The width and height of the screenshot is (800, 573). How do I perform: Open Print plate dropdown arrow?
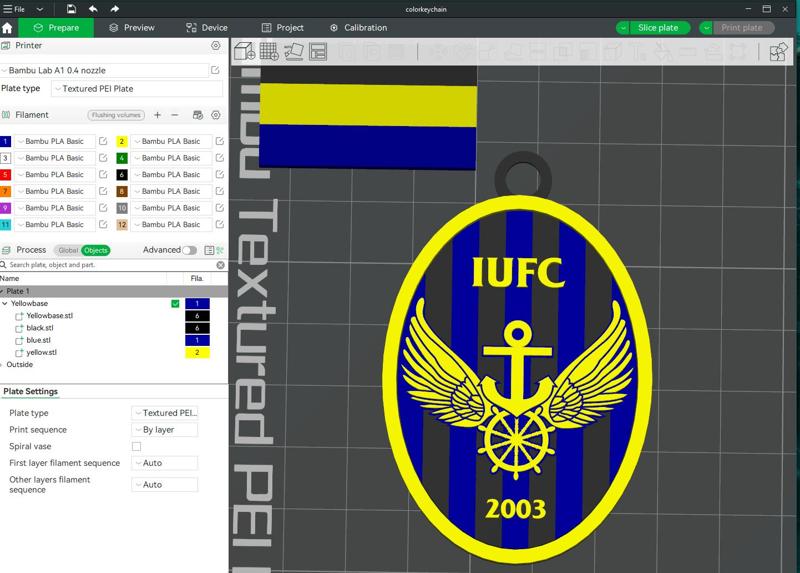(x=706, y=28)
